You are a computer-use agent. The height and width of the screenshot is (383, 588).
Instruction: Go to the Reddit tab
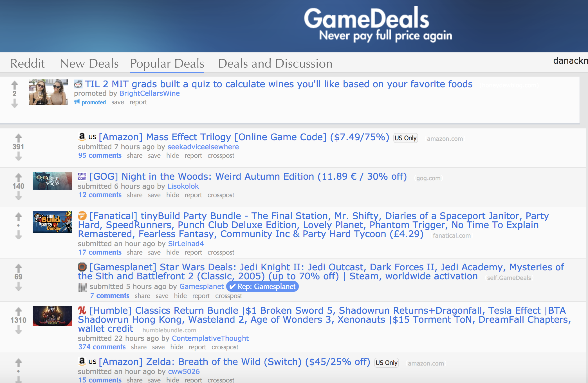click(28, 63)
